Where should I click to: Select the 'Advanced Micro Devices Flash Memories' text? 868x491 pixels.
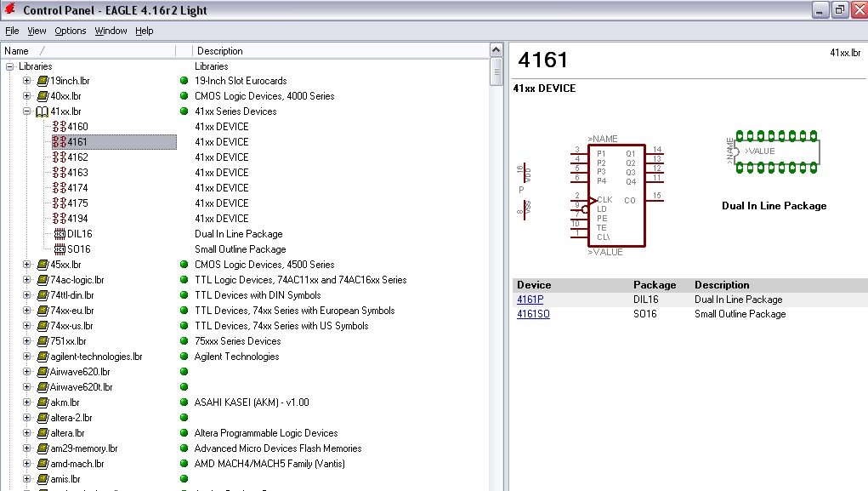click(x=278, y=449)
